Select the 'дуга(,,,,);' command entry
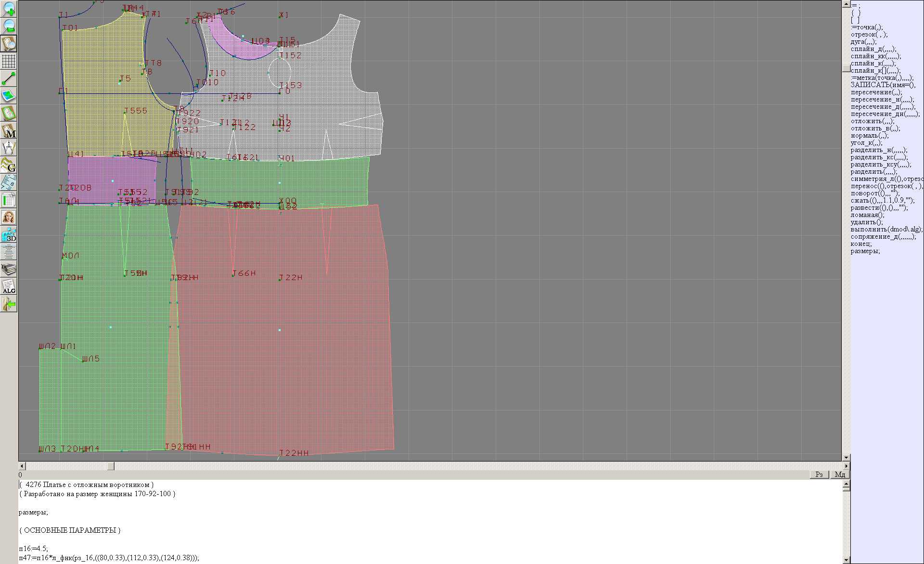924x564 pixels. coord(863,42)
